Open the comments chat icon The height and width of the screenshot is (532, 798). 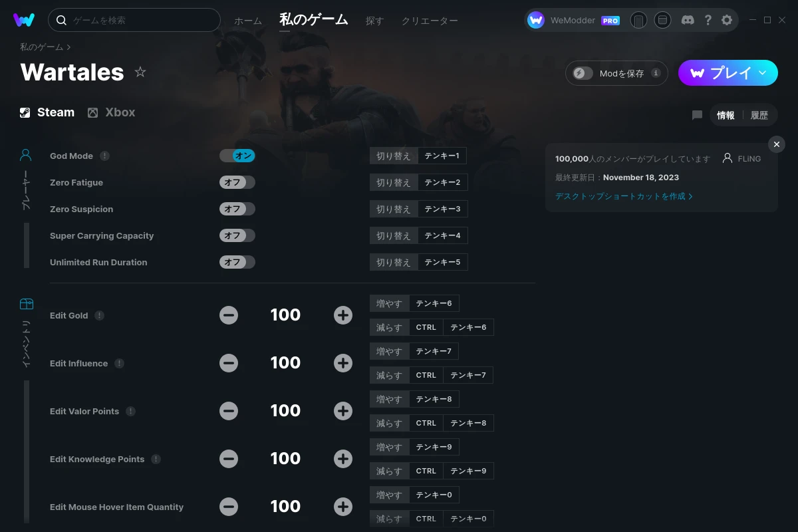pyautogui.click(x=697, y=115)
